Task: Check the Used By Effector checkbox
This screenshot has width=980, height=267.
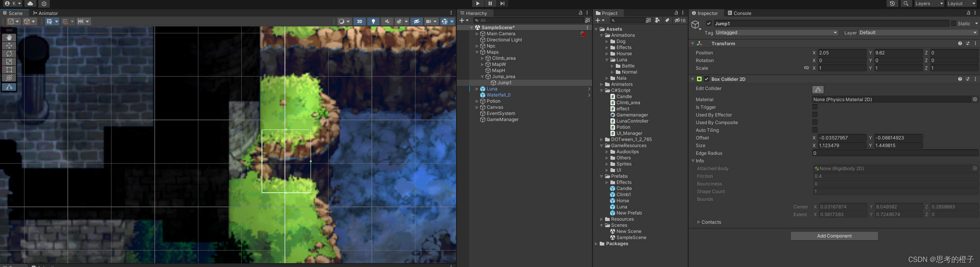Action: [815, 115]
